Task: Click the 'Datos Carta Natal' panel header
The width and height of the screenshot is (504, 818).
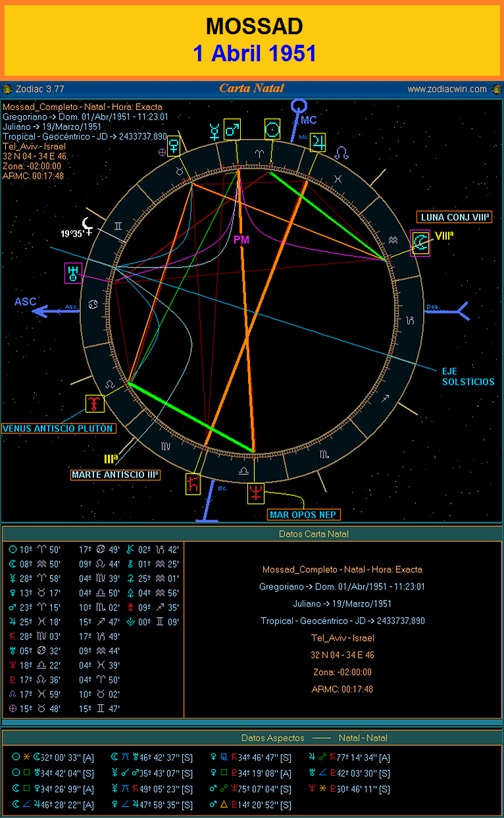Action: click(314, 533)
